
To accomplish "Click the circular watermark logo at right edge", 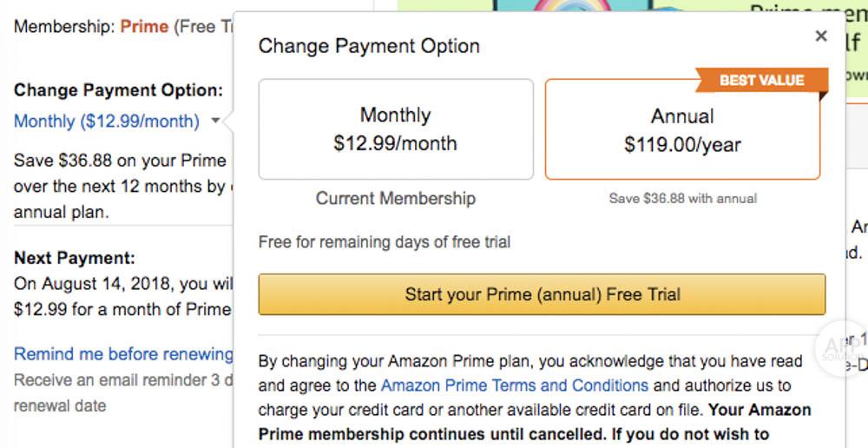I will click(842, 344).
